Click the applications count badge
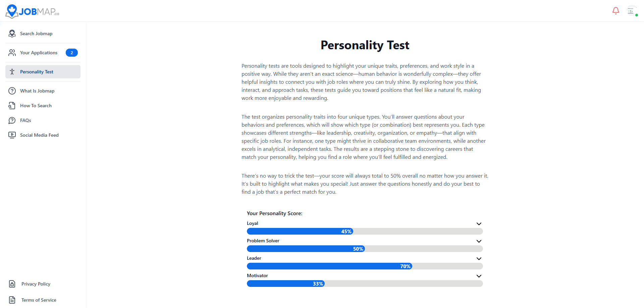Image resolution: width=644 pixels, height=308 pixels. 72,53
